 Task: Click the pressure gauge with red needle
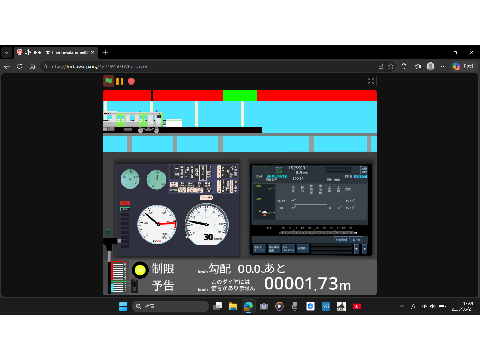coord(157,224)
